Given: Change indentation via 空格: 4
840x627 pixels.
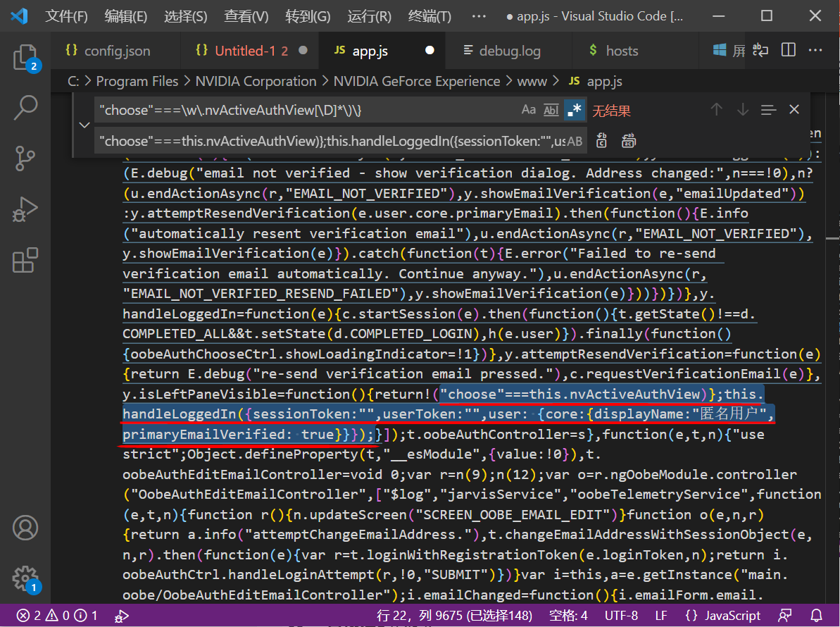Looking at the screenshot, I should point(568,615).
